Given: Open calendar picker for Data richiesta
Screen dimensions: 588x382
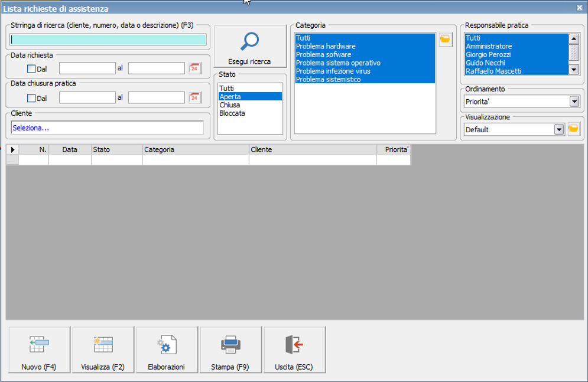Looking at the screenshot, I should click(195, 68).
